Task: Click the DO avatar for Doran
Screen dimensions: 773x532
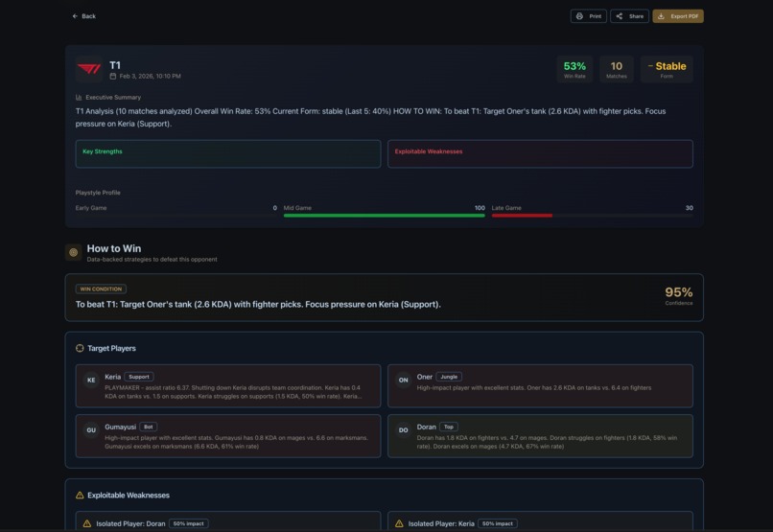Action: pyautogui.click(x=403, y=430)
